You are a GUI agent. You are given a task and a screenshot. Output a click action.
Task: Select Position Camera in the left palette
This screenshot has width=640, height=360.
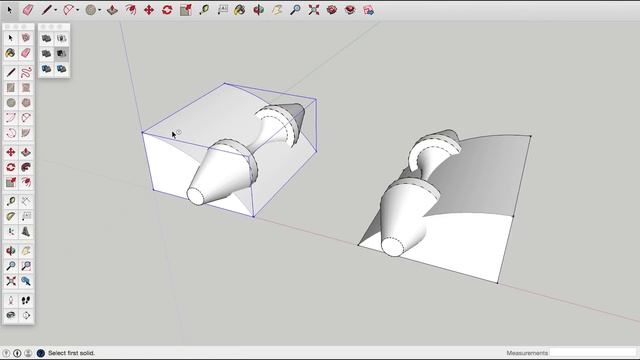click(x=11, y=300)
